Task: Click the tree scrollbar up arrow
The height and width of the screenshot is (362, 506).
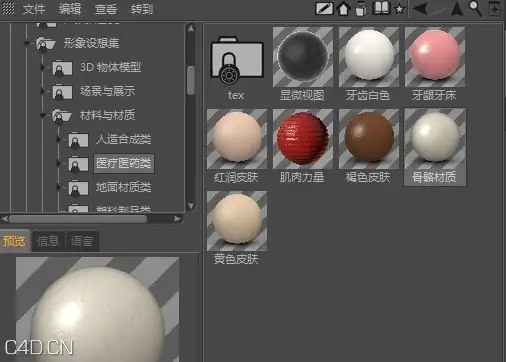Action: pyautogui.click(x=191, y=29)
